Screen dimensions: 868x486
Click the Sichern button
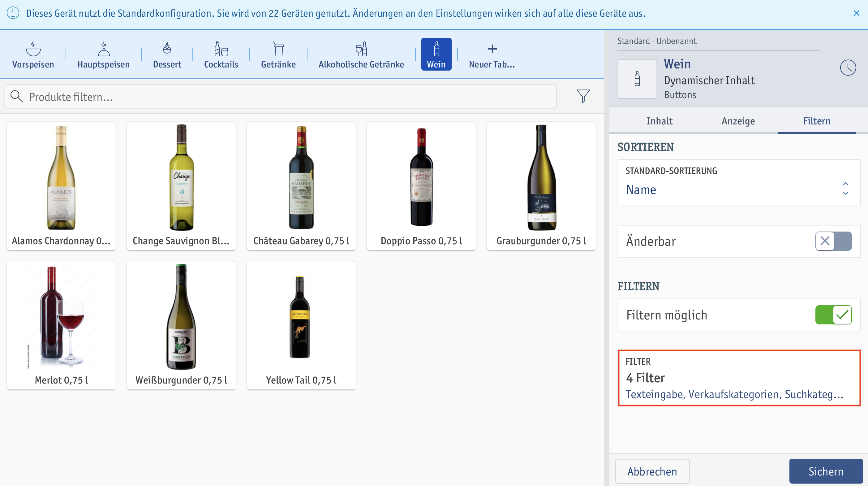pos(826,471)
